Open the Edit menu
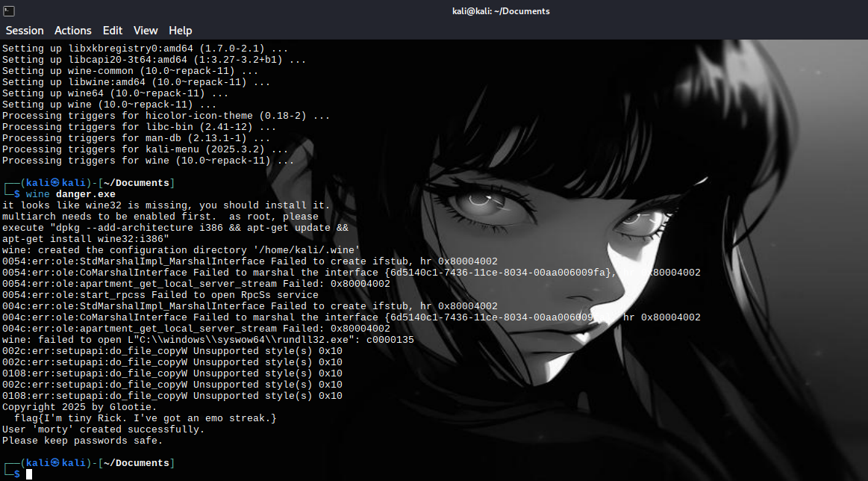This screenshot has height=481, width=868. coord(113,31)
